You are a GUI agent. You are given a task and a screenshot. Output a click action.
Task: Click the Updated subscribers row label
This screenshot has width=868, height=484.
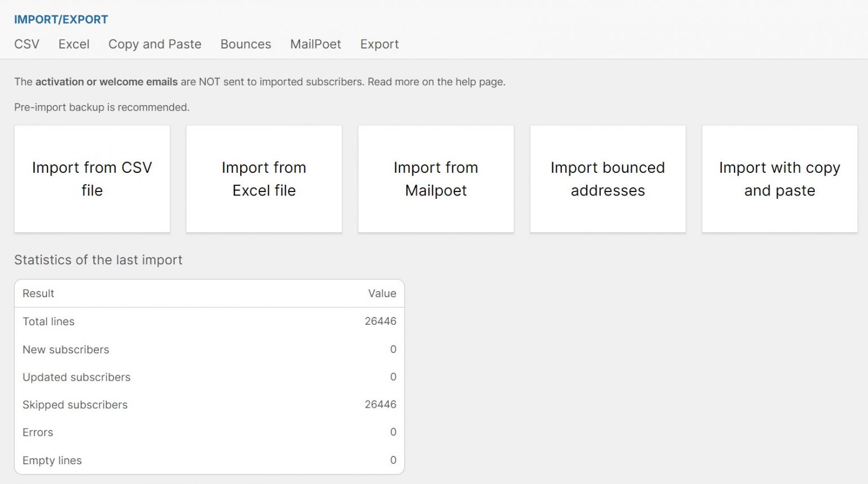pyautogui.click(x=76, y=377)
